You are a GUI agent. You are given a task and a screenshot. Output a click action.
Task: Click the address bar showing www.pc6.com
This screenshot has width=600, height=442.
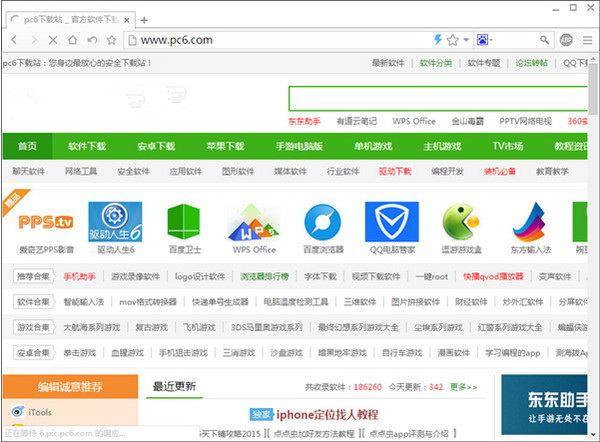281,40
